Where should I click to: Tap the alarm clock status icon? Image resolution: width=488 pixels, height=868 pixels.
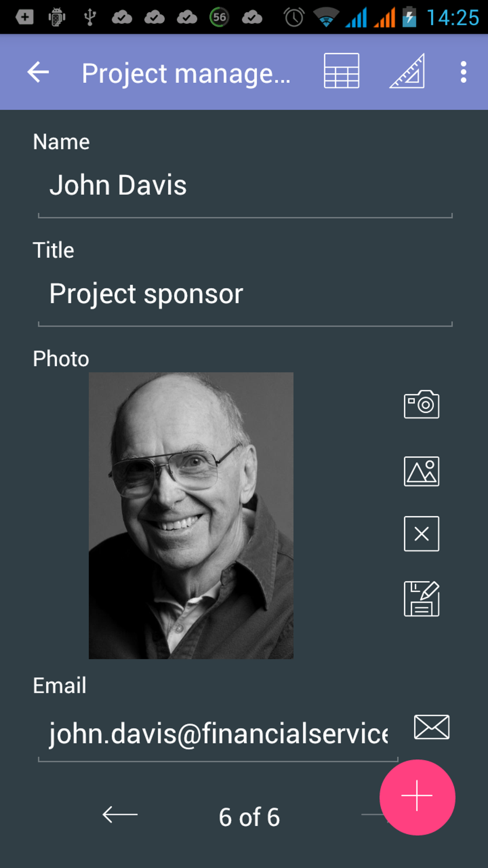(x=294, y=18)
